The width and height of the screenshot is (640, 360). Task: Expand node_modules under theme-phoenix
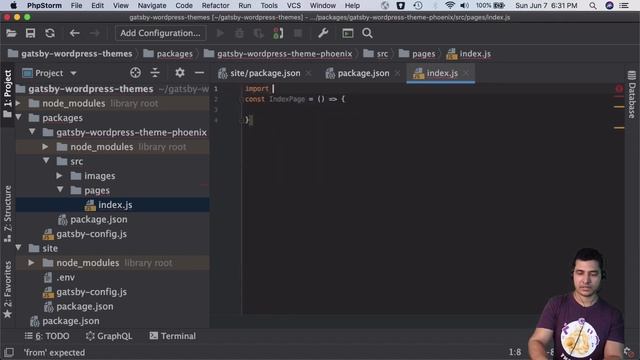pyautogui.click(x=46, y=147)
